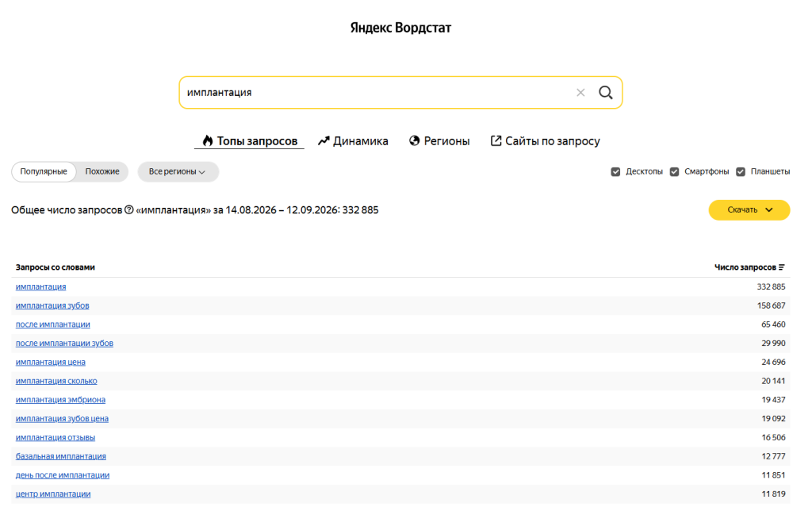
Task: Switch to the Похожие toggle option
Action: pyautogui.click(x=102, y=171)
